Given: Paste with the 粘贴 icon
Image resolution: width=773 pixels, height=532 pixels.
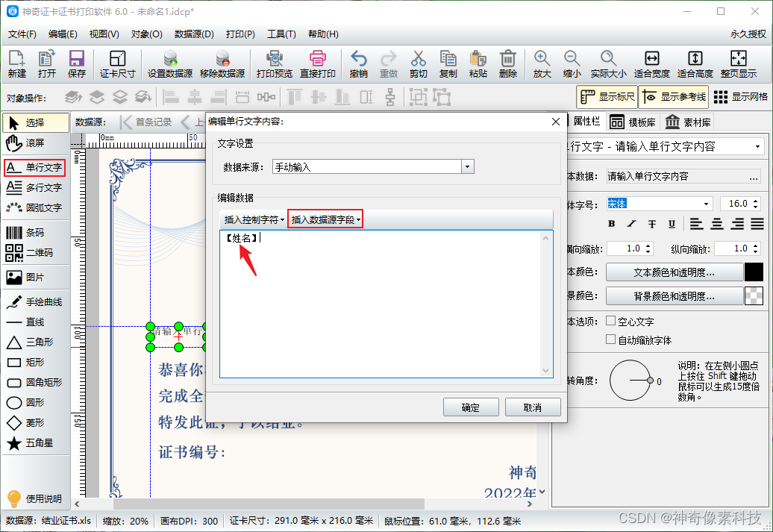Looking at the screenshot, I should point(478,64).
